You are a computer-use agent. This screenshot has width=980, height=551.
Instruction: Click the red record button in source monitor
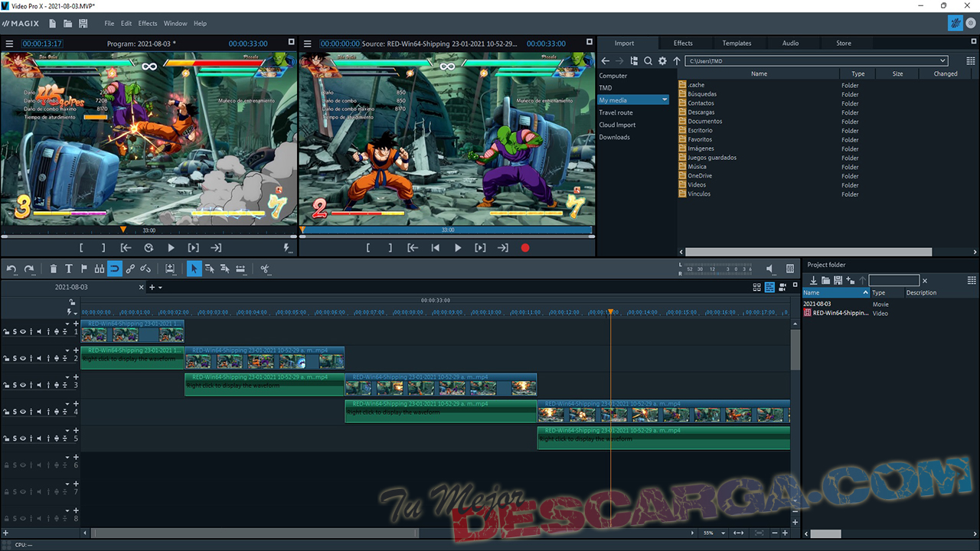pos(525,248)
